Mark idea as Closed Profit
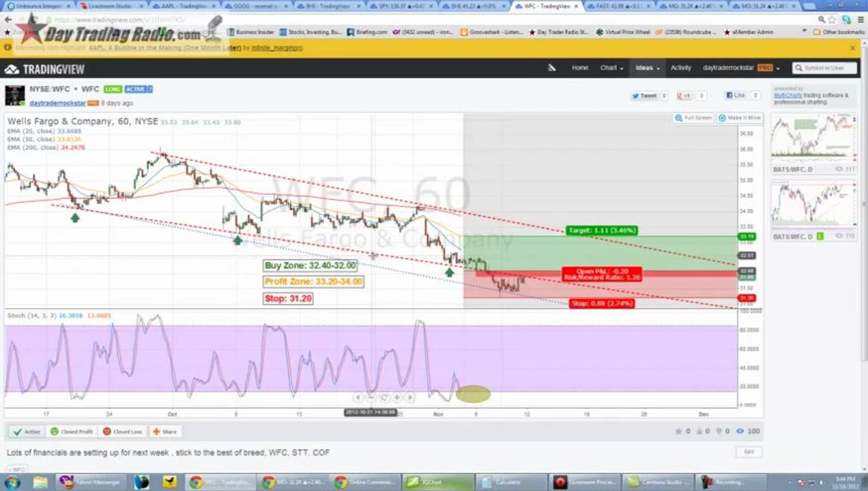The width and height of the screenshot is (868, 491). point(72,432)
